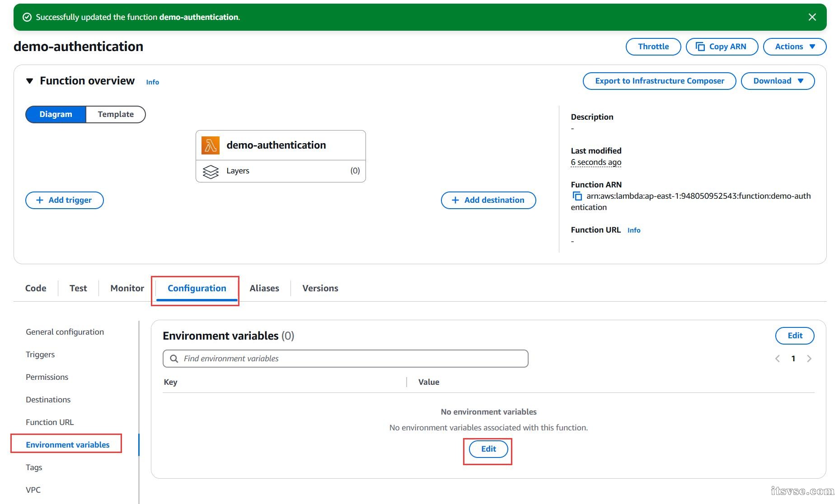The width and height of the screenshot is (839, 504).
Task: Open VPC in configuration sidebar
Action: point(33,490)
